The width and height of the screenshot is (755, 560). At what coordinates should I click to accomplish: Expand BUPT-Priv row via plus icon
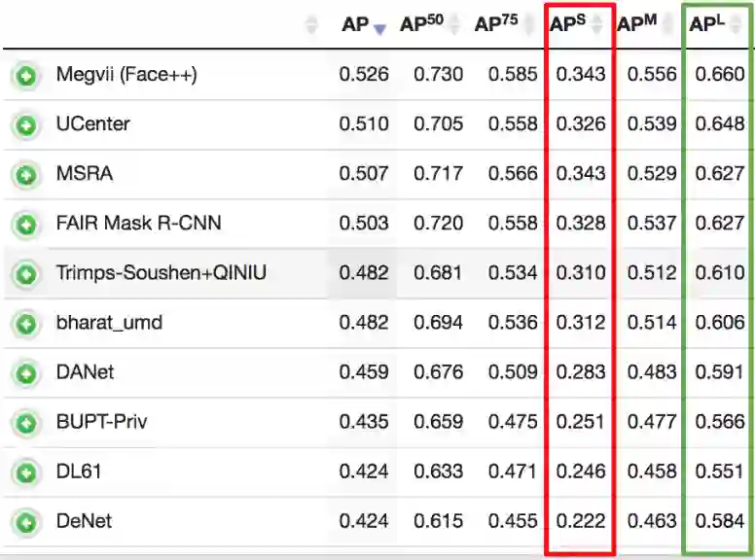(x=25, y=423)
